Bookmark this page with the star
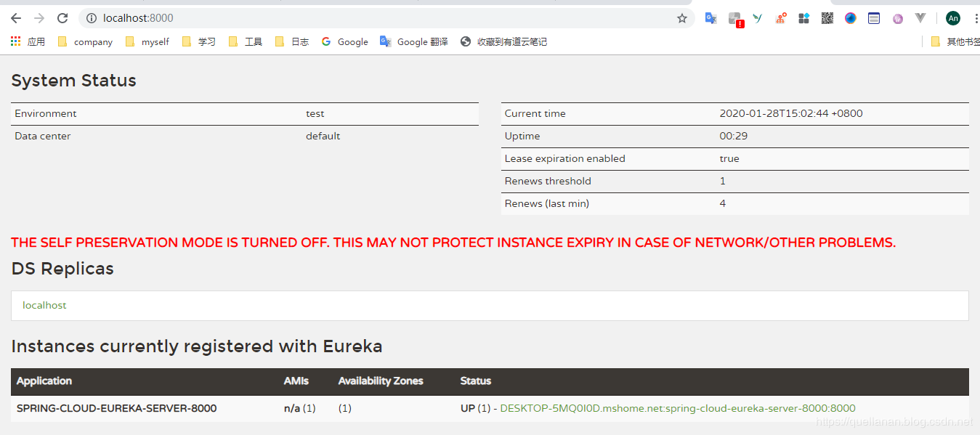 click(682, 18)
